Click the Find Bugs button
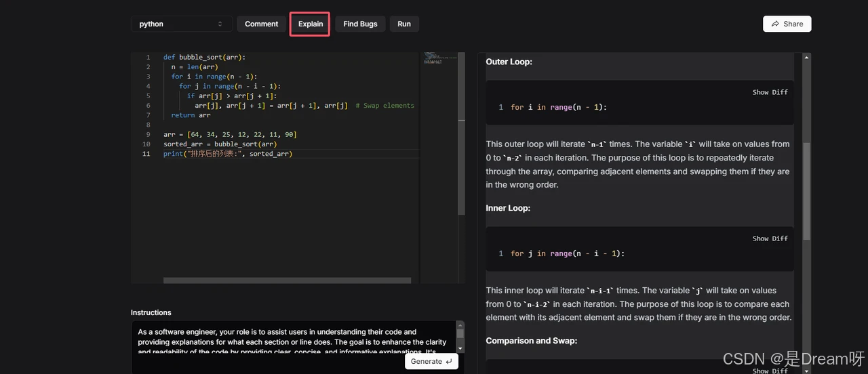 pyautogui.click(x=360, y=24)
